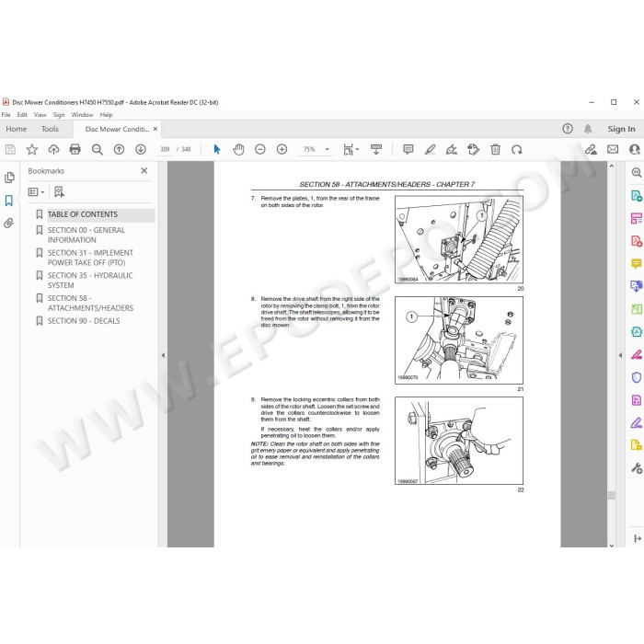Open the Create PDF tool icon
The image size is (644, 644).
[637, 241]
